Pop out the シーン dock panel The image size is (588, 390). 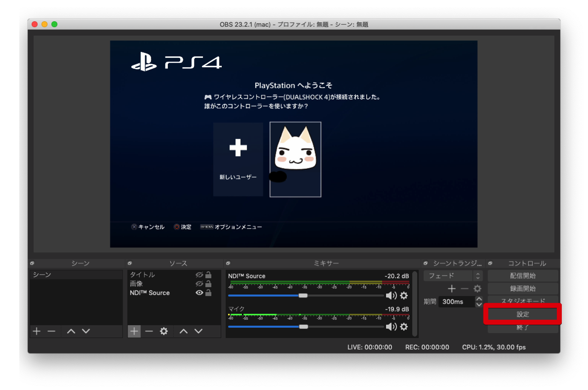32,263
